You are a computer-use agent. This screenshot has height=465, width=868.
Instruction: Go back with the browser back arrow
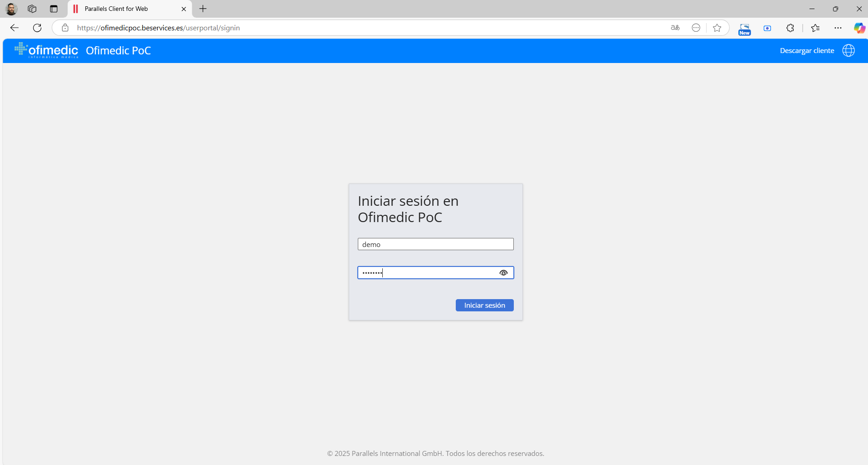click(x=15, y=28)
